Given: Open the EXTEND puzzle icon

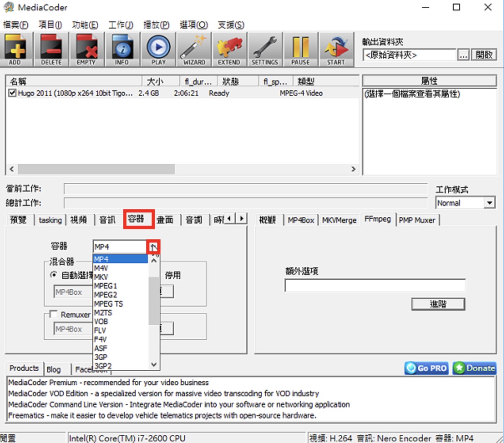Looking at the screenshot, I should coord(229,50).
